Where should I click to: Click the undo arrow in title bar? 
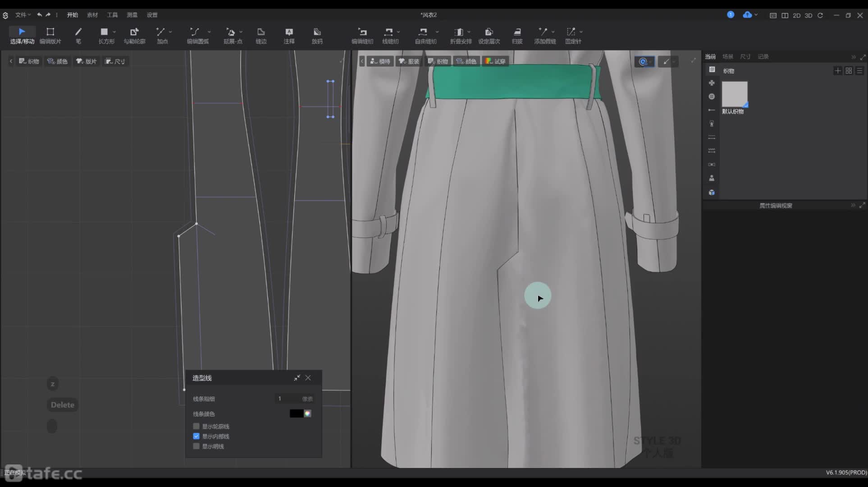pos(40,15)
